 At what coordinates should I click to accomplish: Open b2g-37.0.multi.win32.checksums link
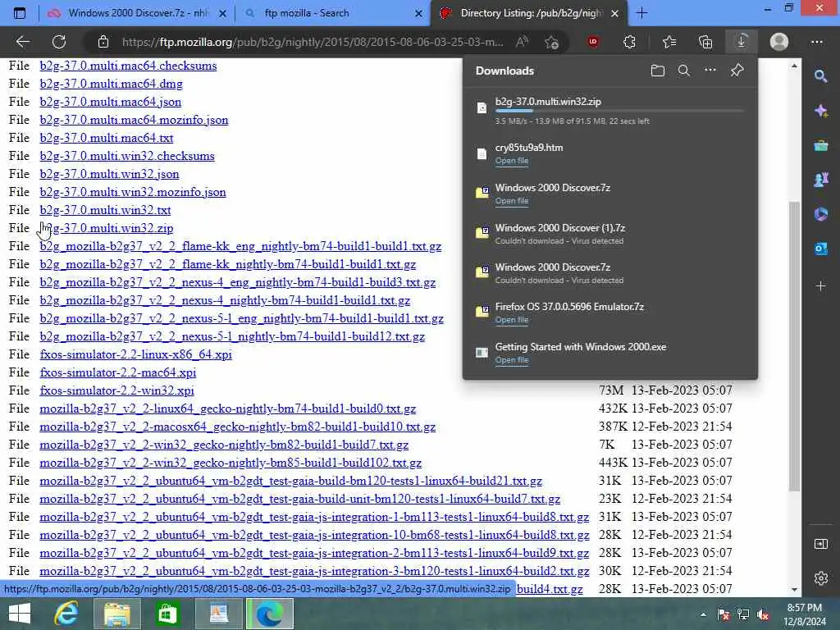tap(127, 156)
